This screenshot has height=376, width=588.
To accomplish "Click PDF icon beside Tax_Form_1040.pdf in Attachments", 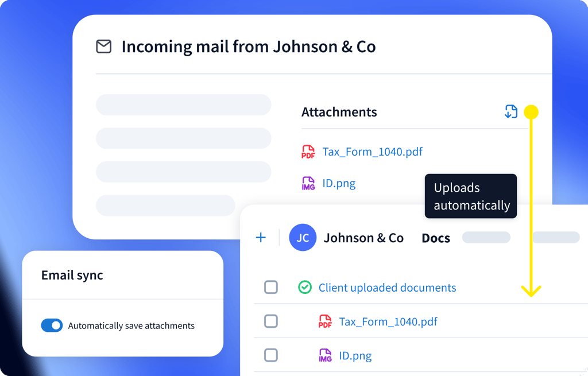I will coord(308,152).
